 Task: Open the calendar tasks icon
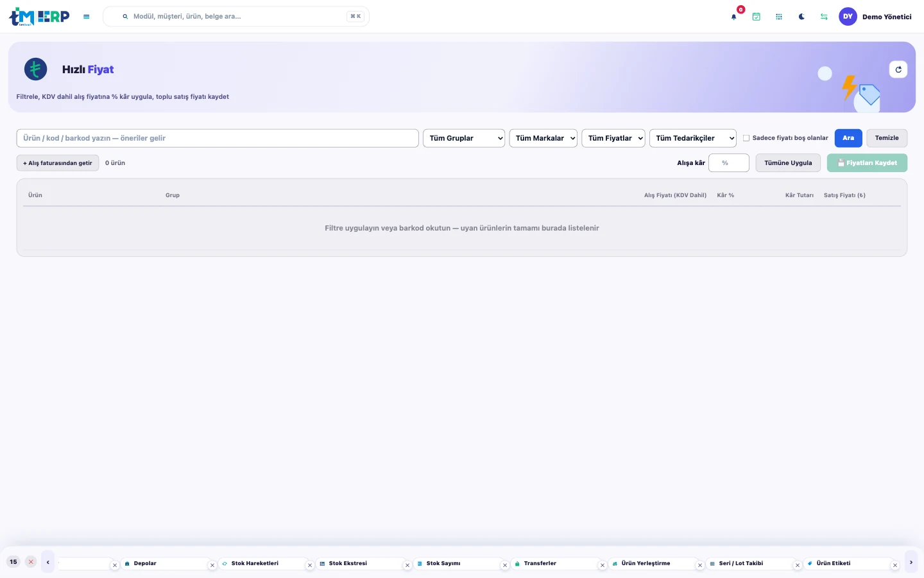[757, 17]
